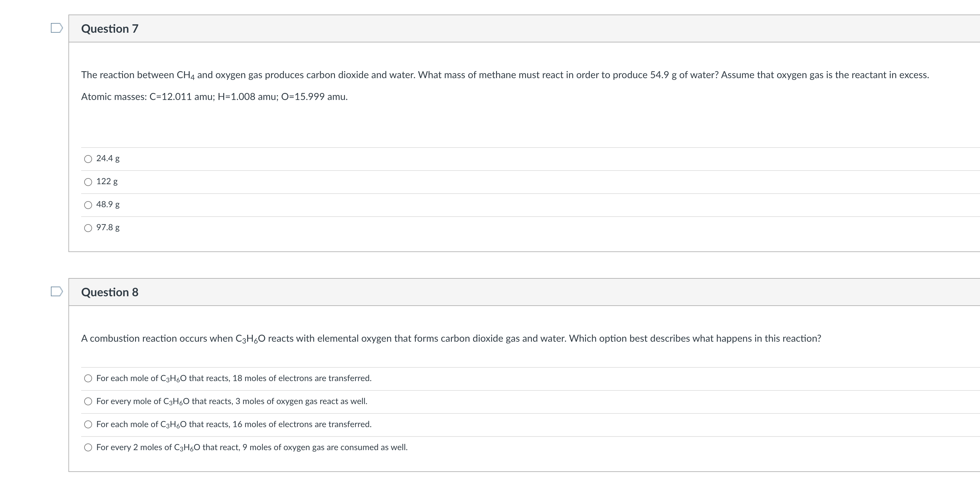Flag Question 8 with bookmark icon
The height and width of the screenshot is (478, 980).
tap(57, 291)
